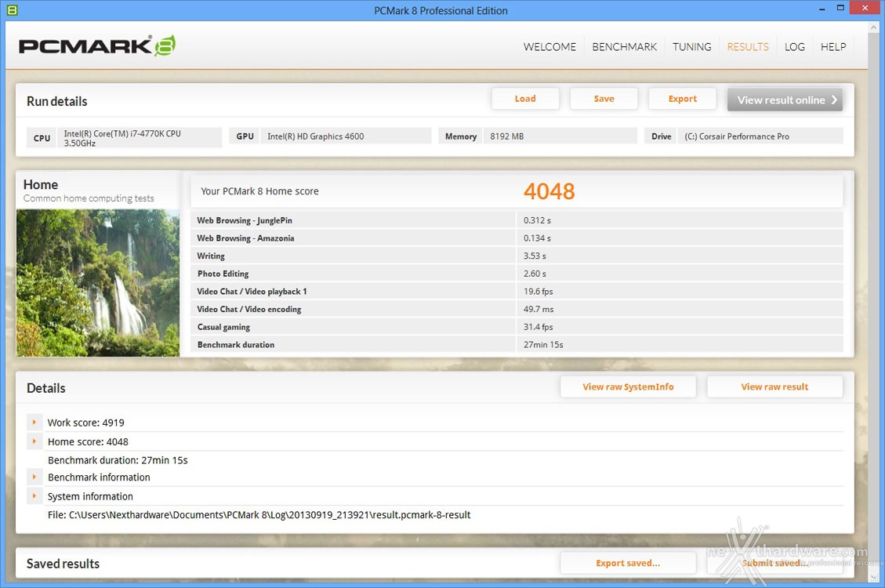Click the Home waterfall thumbnail image
The width and height of the screenshot is (885, 588).
click(98, 283)
